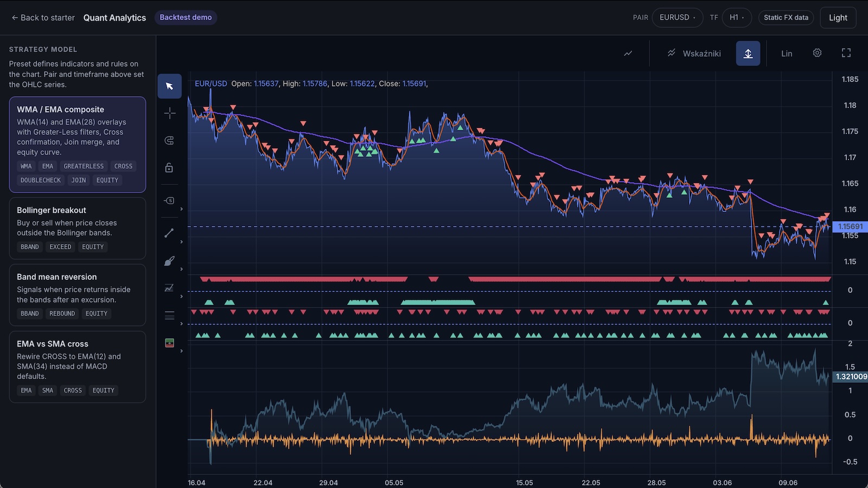Open the H1 timeframe dropdown
This screenshot has height=488, width=868.
tap(737, 17)
